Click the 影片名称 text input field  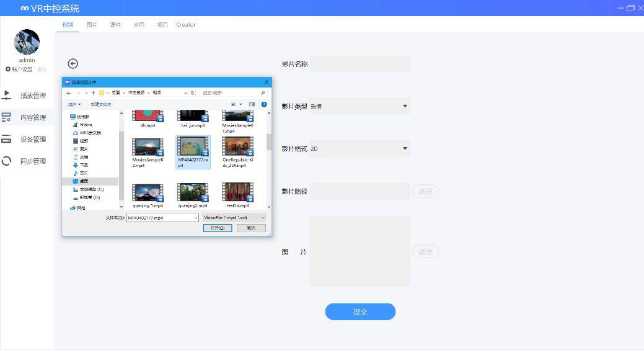click(359, 64)
